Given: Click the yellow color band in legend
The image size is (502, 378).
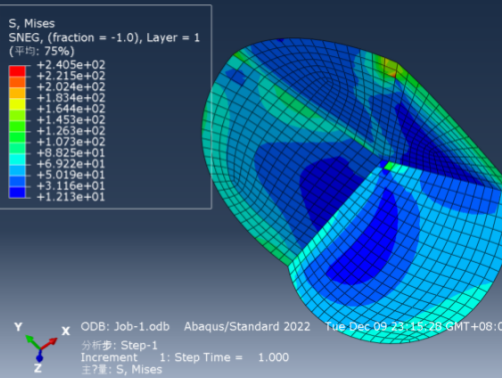Looking at the screenshot, I should click(17, 104).
